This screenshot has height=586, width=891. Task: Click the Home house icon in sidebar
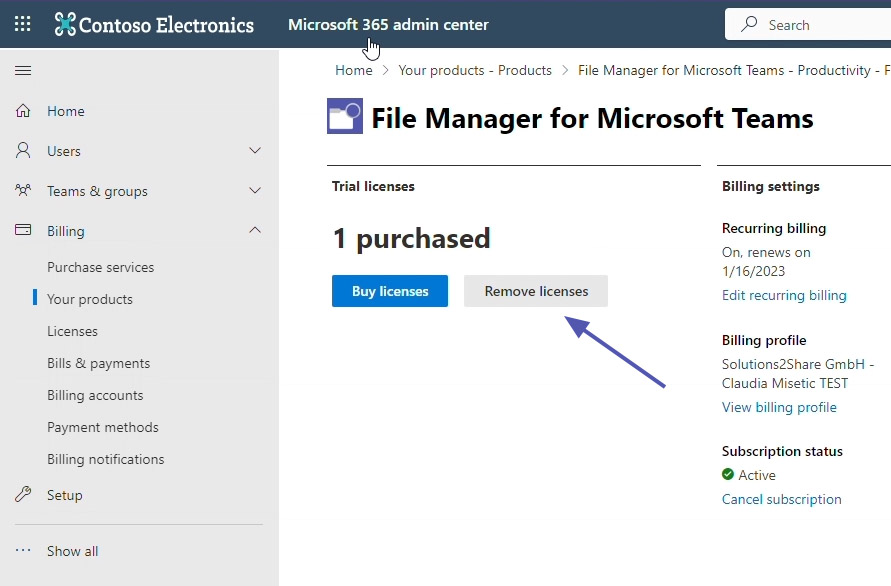pos(23,110)
